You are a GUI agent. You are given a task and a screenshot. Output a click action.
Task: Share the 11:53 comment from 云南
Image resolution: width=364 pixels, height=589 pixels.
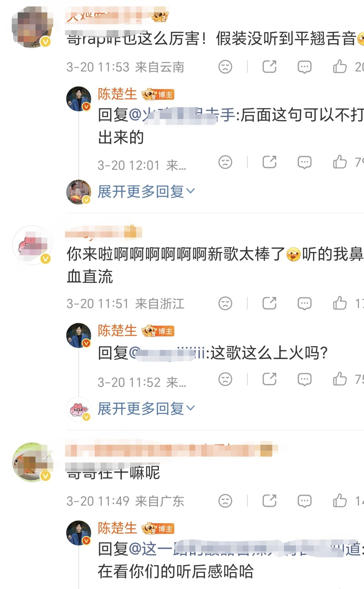(x=270, y=67)
